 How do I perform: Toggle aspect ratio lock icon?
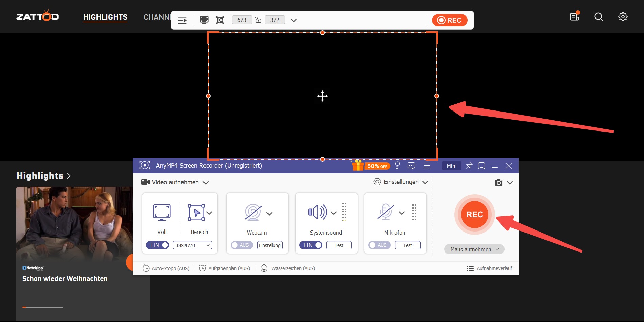258,20
